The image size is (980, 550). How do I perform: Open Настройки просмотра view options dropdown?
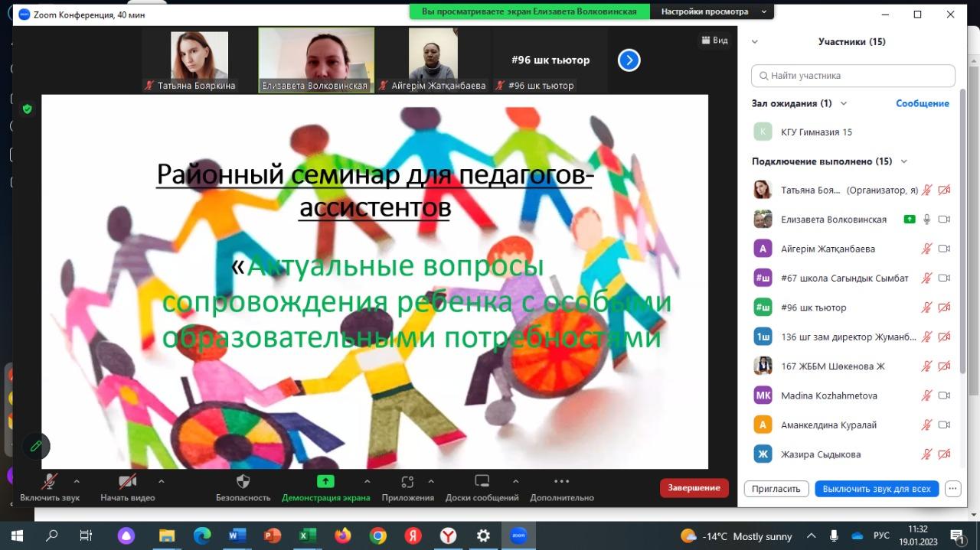[710, 11]
